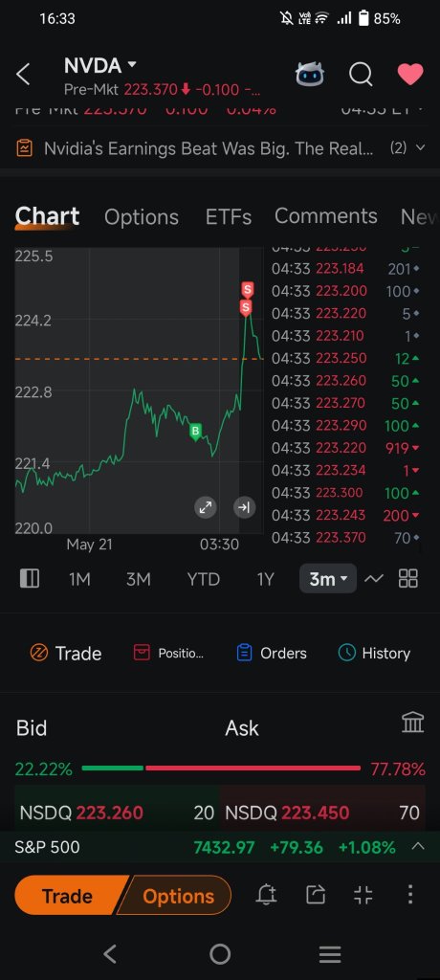Tap the orange Trade button
Viewport: 440px width, 980px height.
click(69, 896)
